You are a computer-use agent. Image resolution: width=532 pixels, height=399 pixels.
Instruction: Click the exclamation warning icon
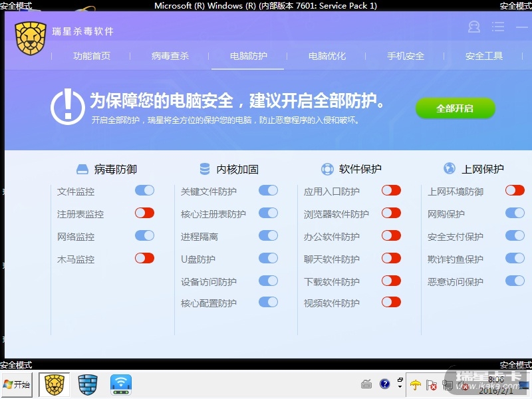pyautogui.click(x=68, y=107)
